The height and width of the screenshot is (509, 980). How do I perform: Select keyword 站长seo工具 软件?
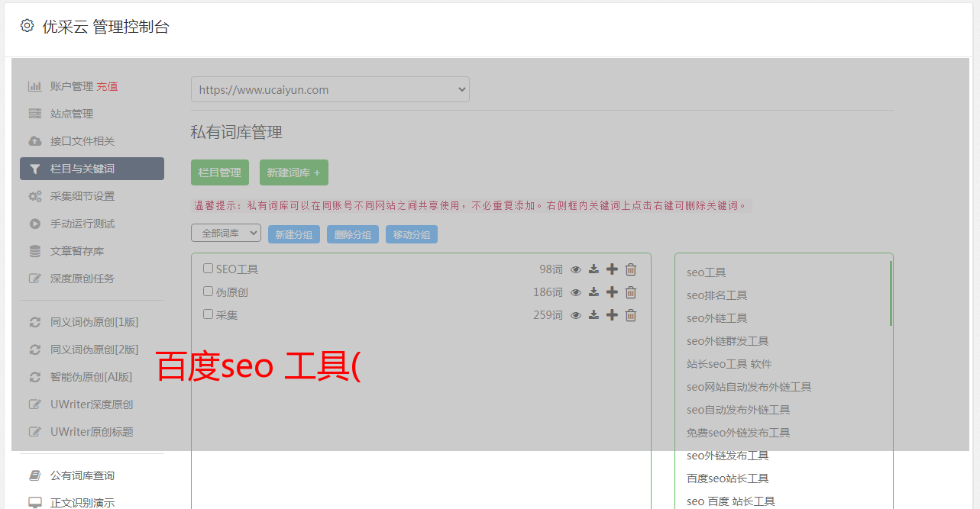point(729,364)
